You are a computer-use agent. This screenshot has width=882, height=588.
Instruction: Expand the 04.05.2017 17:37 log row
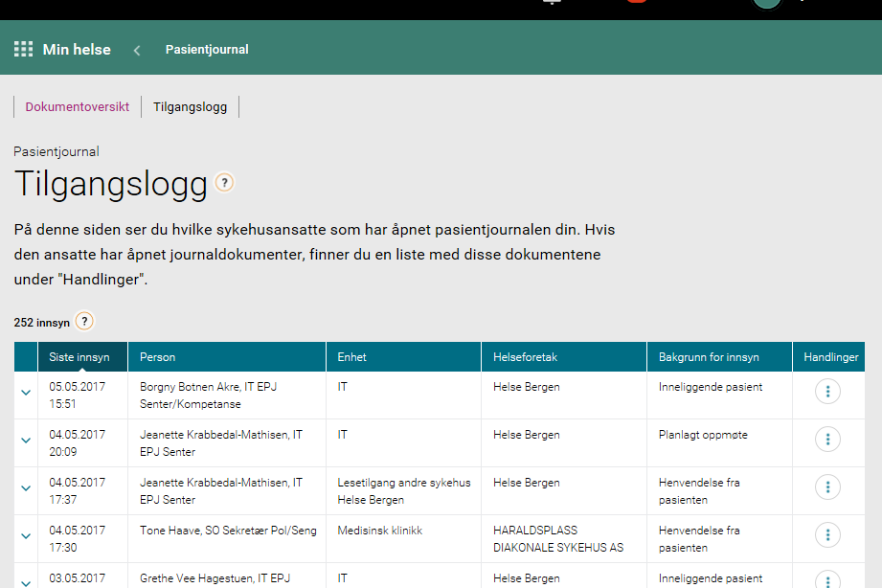point(26,488)
